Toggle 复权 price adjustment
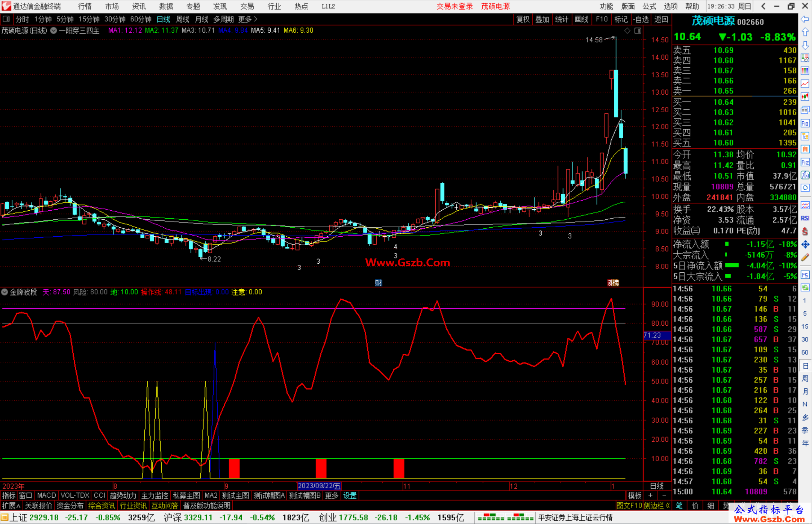 523,19
